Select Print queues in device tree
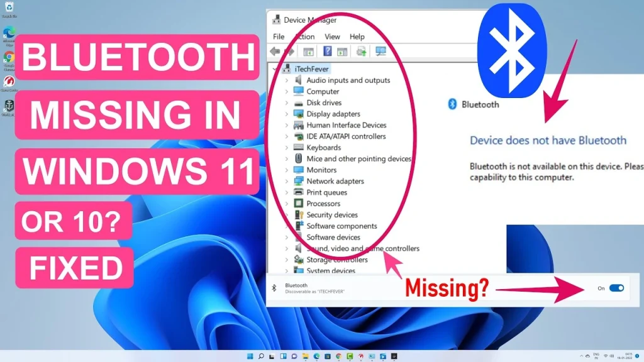Screen dimensions: 644x362 326,192
